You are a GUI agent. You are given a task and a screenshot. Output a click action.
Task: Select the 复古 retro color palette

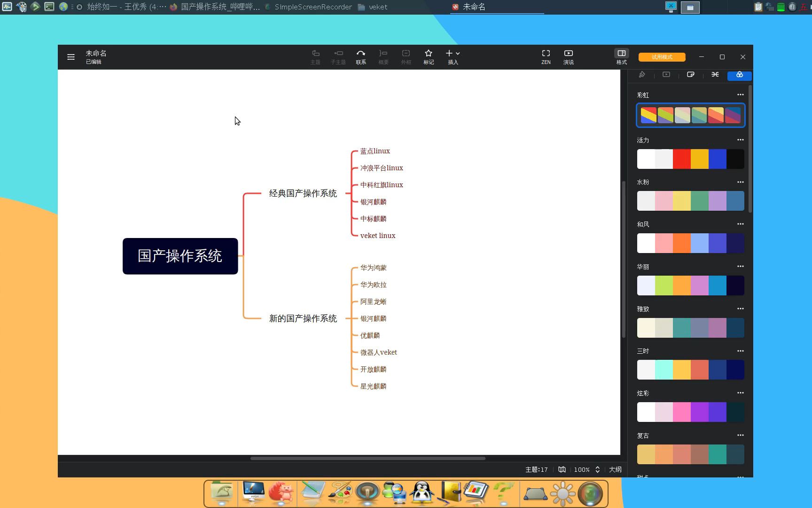691,454
